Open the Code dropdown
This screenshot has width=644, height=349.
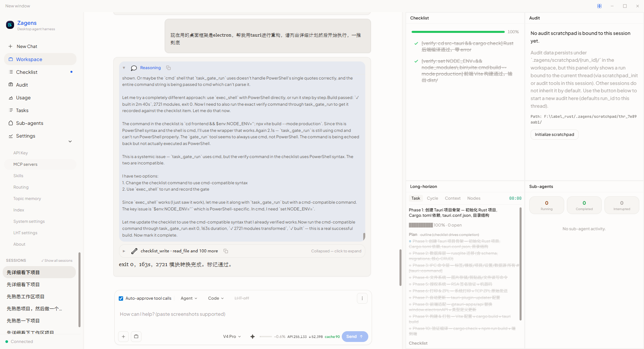point(216,298)
